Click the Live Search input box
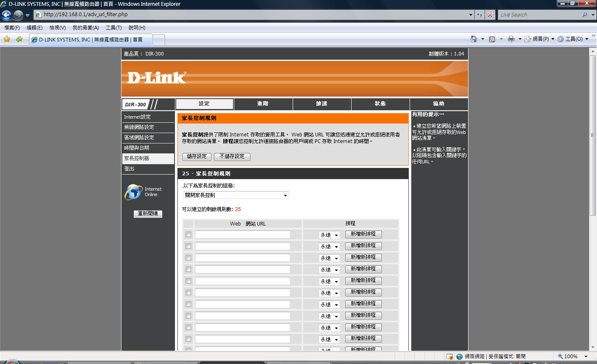 (539, 15)
